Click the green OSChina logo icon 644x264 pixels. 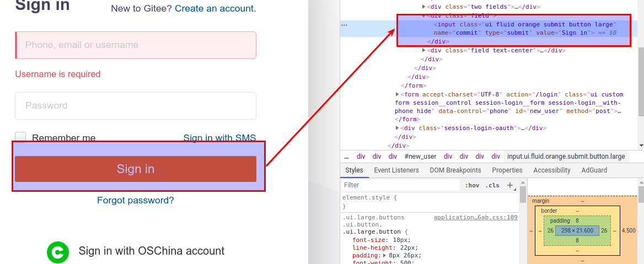(x=57, y=252)
